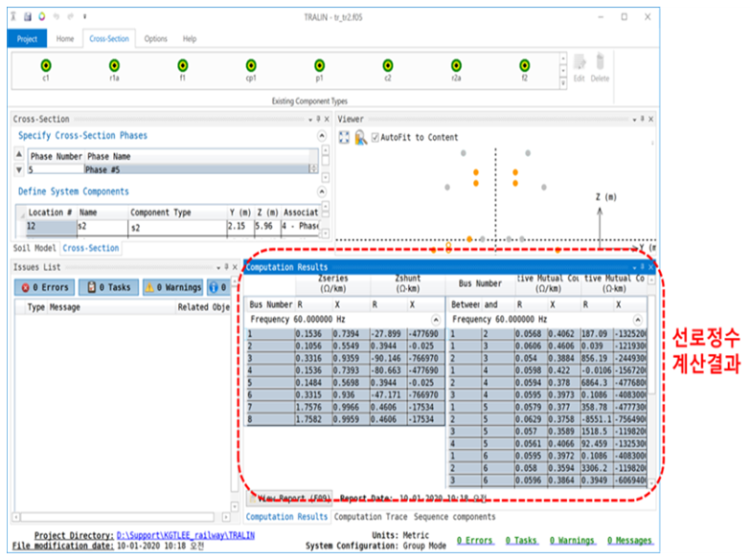The height and width of the screenshot is (560, 750).
Task: Move phase row down with arrow icon
Action: pos(19,169)
